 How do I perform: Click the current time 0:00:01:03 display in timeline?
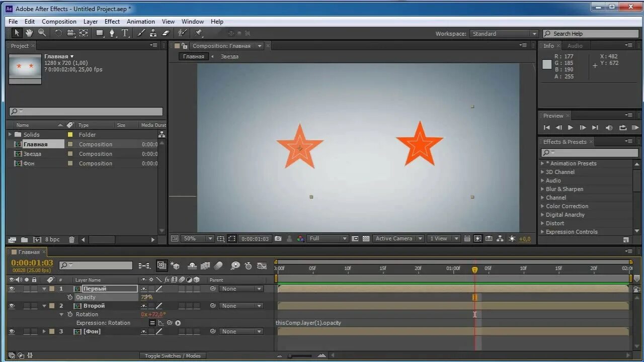(x=32, y=263)
